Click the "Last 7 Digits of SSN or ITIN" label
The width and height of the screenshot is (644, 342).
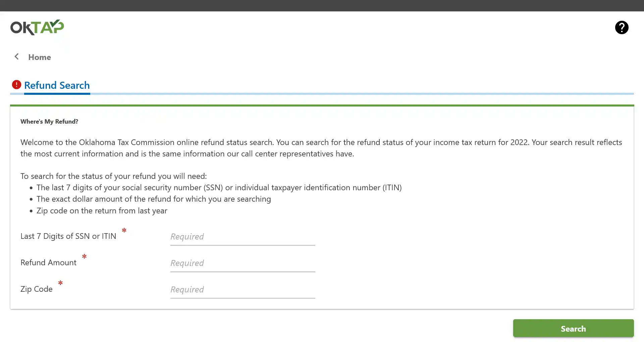point(68,236)
